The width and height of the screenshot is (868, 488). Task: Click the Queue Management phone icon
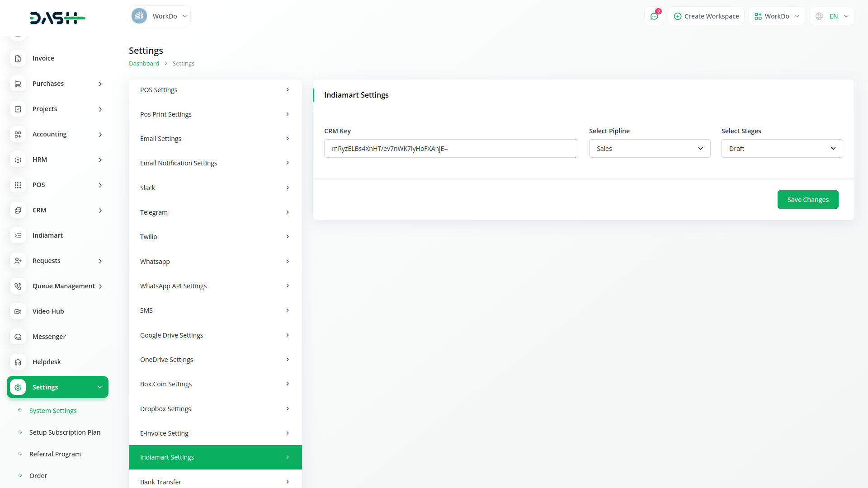[x=18, y=286]
